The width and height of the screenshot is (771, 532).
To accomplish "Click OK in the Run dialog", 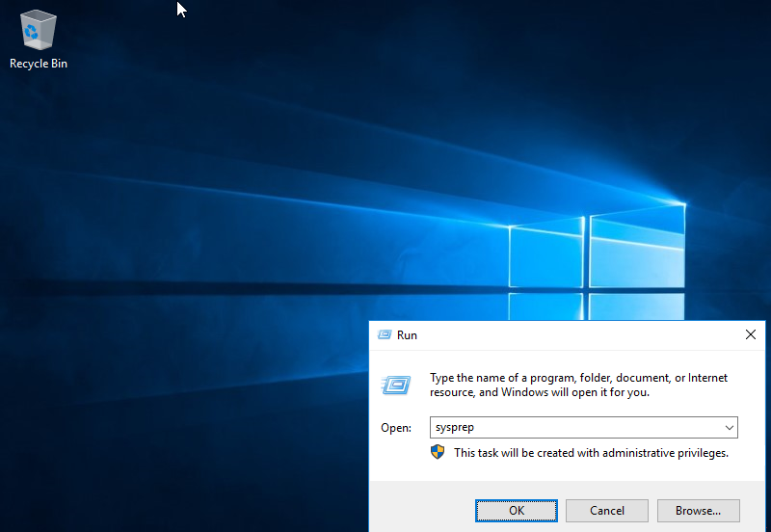I will [517, 511].
